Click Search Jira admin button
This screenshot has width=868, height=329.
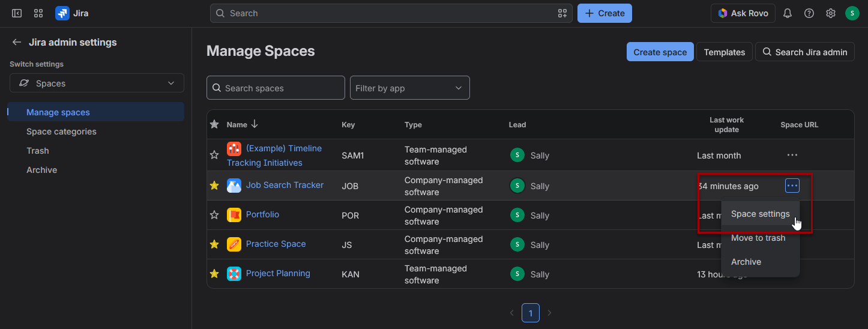[x=804, y=52]
